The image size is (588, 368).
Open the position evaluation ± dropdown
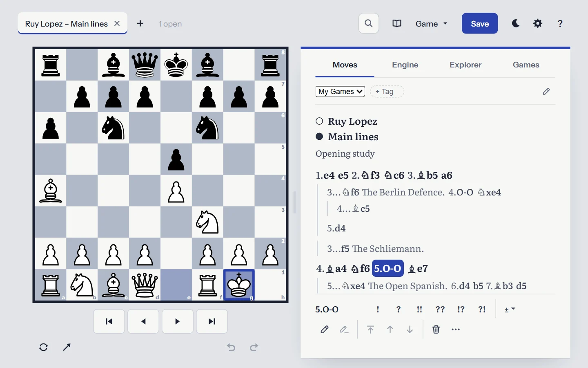[x=510, y=310]
